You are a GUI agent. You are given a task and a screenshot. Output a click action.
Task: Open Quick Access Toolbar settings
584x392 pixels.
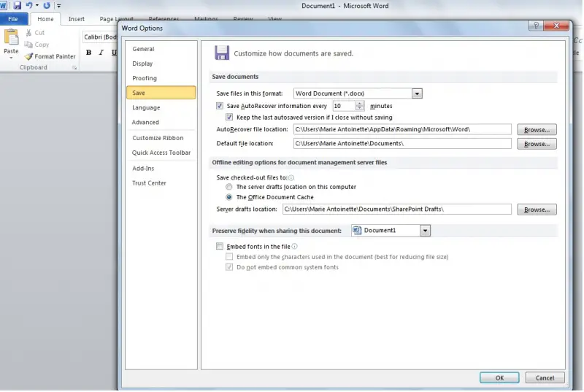tap(161, 153)
